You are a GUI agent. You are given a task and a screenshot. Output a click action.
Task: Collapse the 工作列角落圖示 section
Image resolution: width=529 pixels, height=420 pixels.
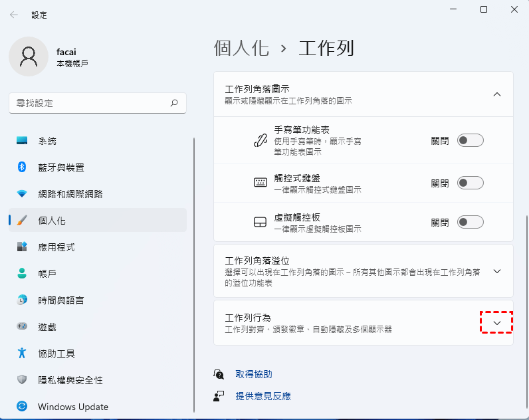click(x=496, y=94)
